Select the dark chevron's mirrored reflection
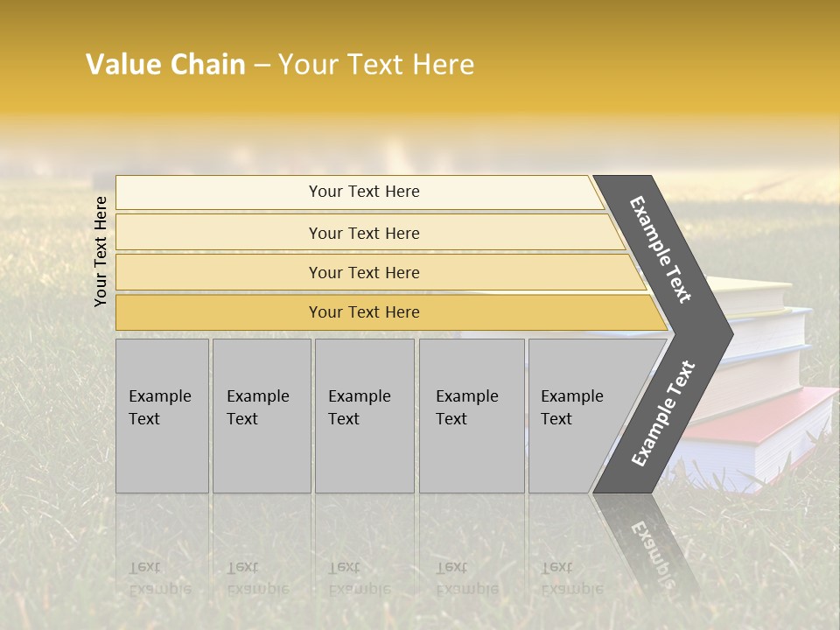This screenshot has height=630, width=840. [x=652, y=551]
